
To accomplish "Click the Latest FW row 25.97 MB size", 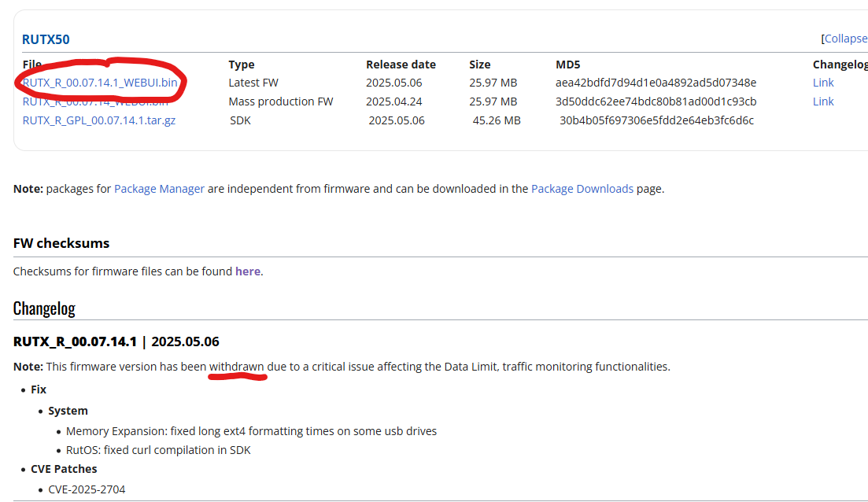I will pos(493,83).
